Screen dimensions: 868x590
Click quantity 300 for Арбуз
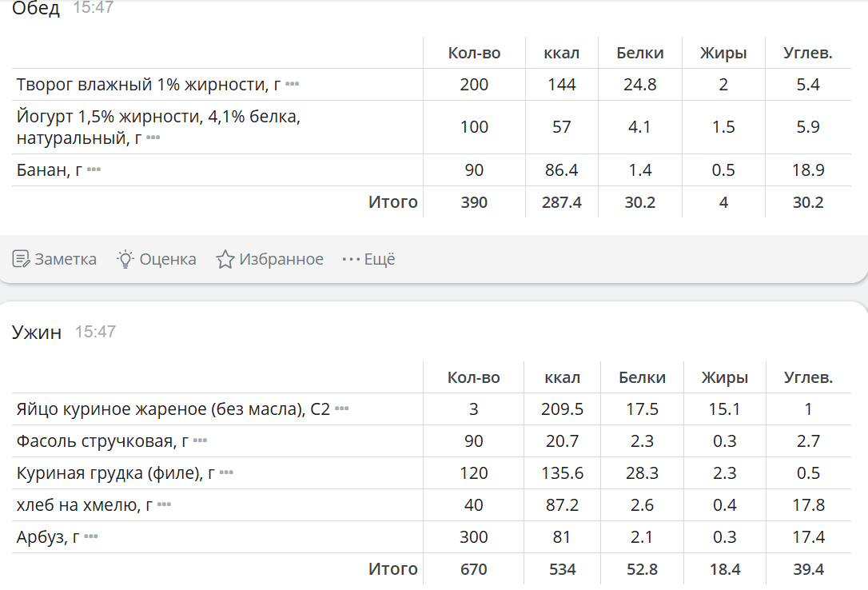(474, 536)
